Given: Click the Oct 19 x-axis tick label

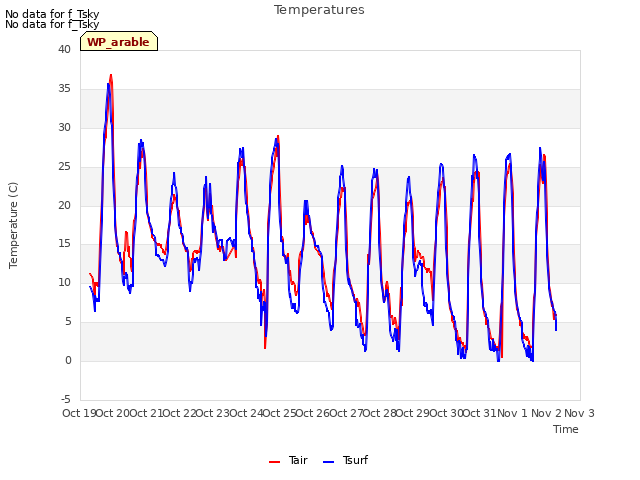Looking at the screenshot, I should tap(79, 413).
